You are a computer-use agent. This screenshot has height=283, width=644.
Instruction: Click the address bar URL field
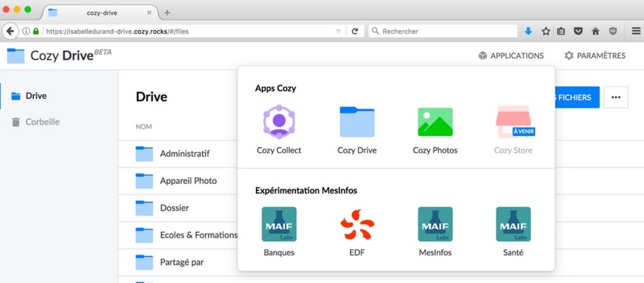pyautogui.click(x=188, y=31)
